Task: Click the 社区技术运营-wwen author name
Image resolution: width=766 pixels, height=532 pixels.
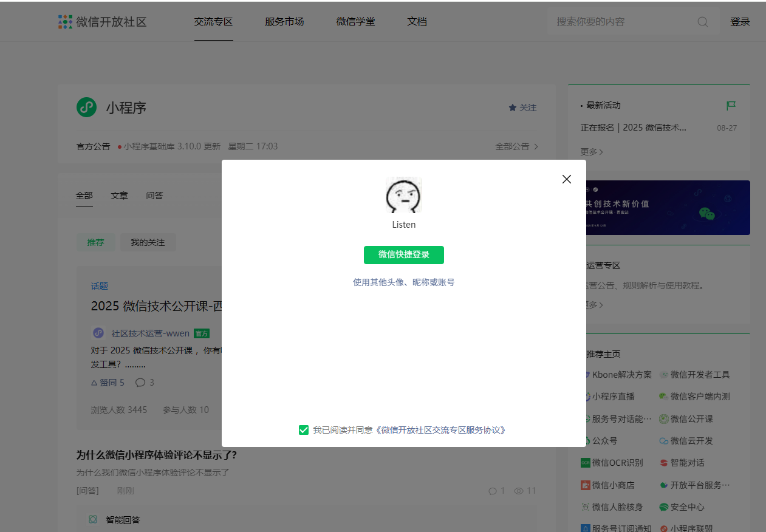Action: pos(151,333)
